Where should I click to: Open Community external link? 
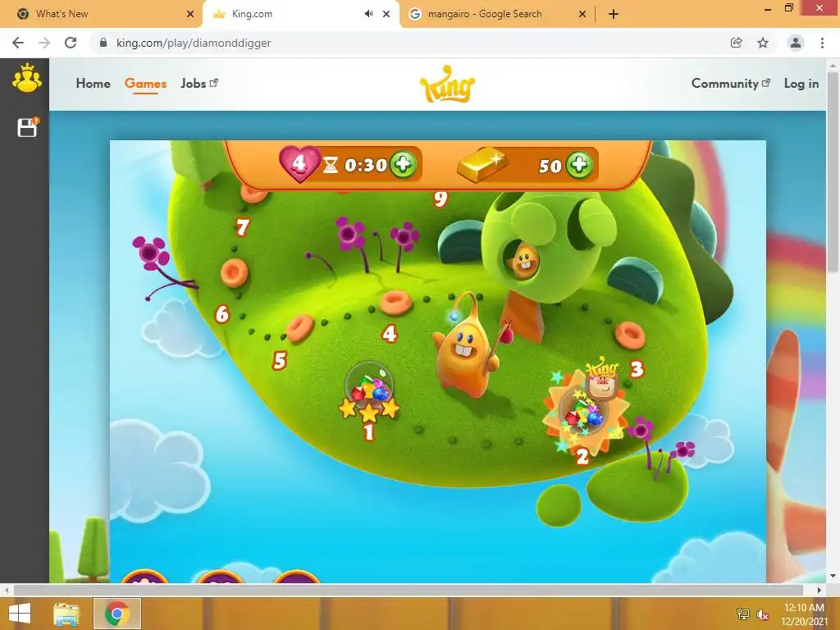731,84
